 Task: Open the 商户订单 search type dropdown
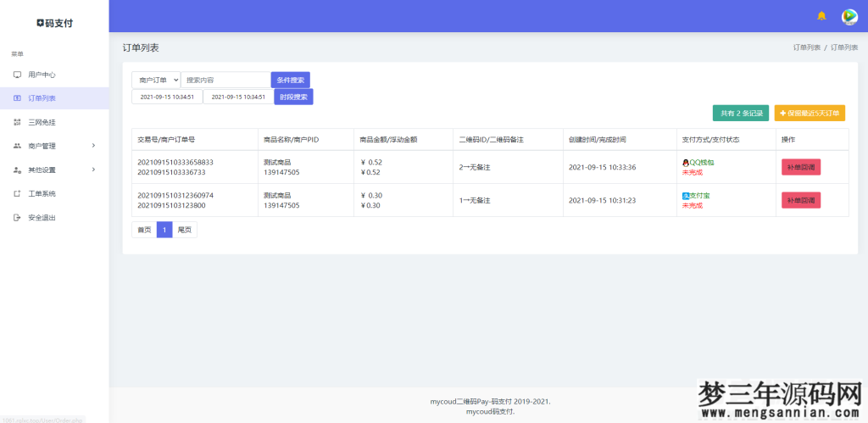tap(156, 80)
